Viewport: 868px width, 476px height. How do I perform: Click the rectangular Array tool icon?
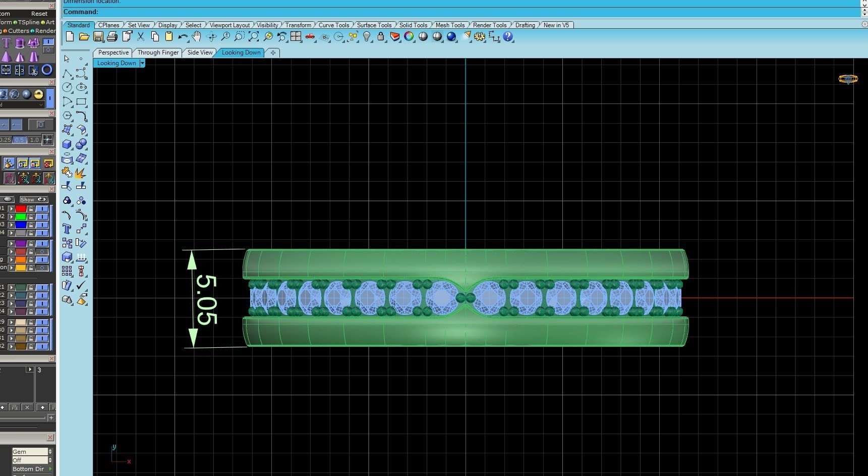[x=67, y=271]
